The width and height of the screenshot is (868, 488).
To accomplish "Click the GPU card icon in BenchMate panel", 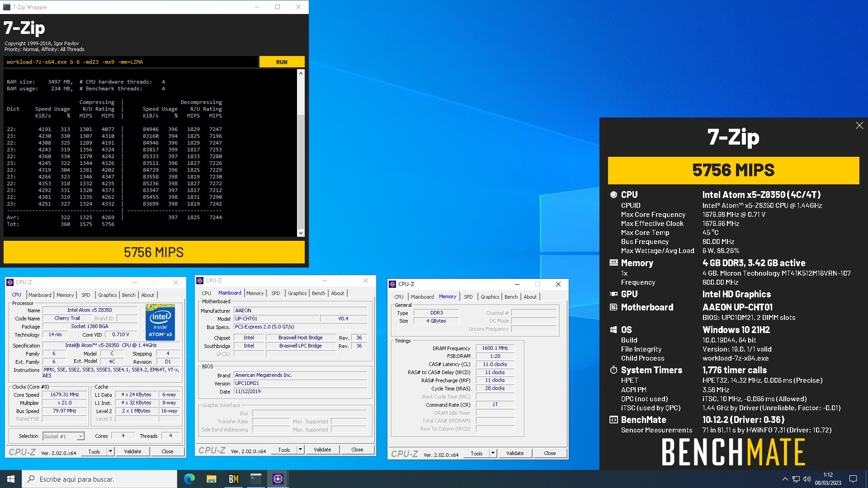I will [613, 294].
